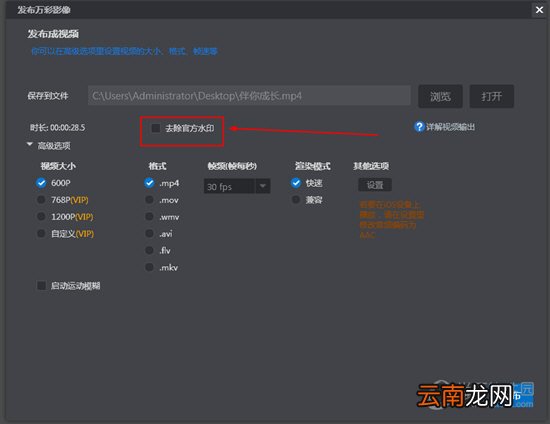Click the 时长: 00:00:28.5 duration text

(58, 127)
